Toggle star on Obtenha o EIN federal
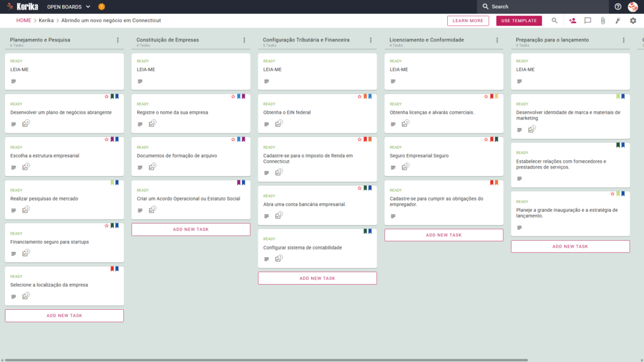Screen dimensions: 644x362 [359, 96]
